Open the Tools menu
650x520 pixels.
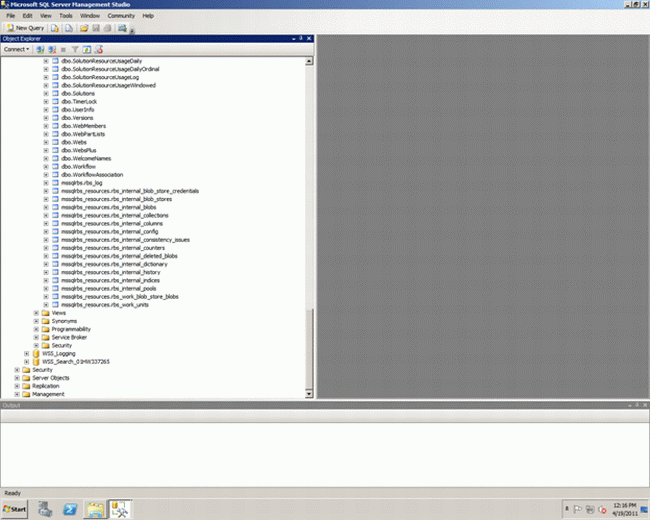tap(65, 16)
